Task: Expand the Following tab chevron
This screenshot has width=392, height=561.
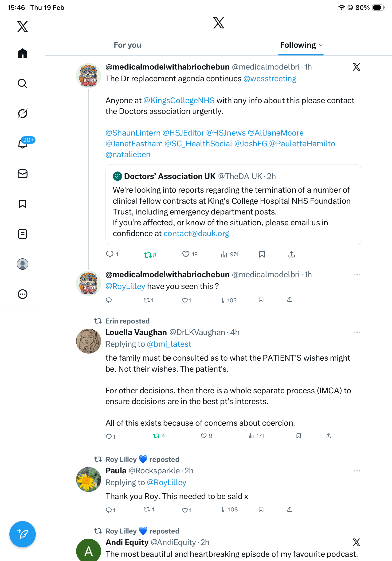Action: pos(321,45)
